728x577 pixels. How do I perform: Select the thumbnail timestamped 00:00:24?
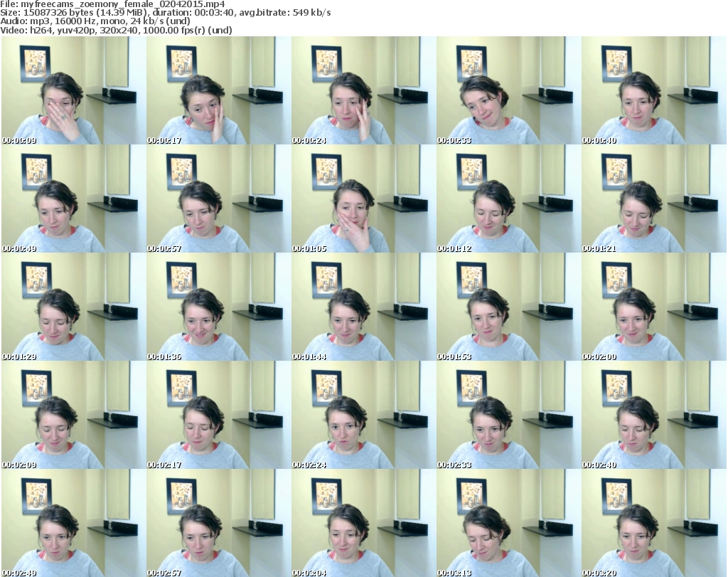363,90
